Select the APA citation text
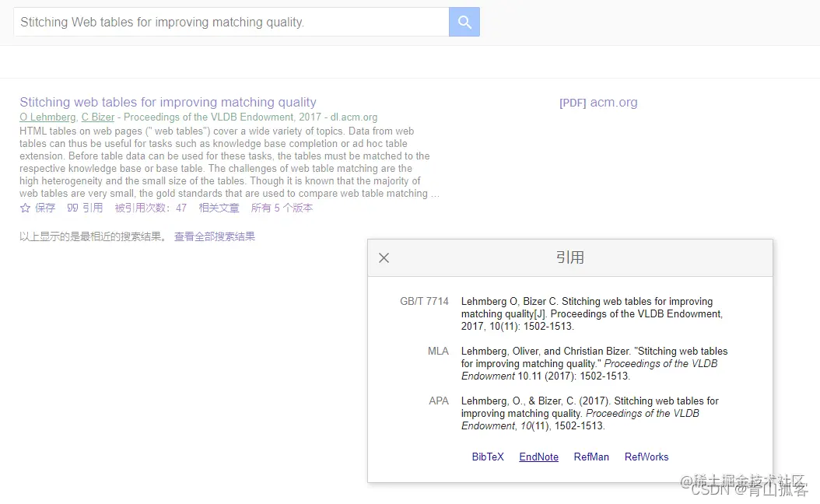The height and width of the screenshot is (504, 820). tap(590, 413)
